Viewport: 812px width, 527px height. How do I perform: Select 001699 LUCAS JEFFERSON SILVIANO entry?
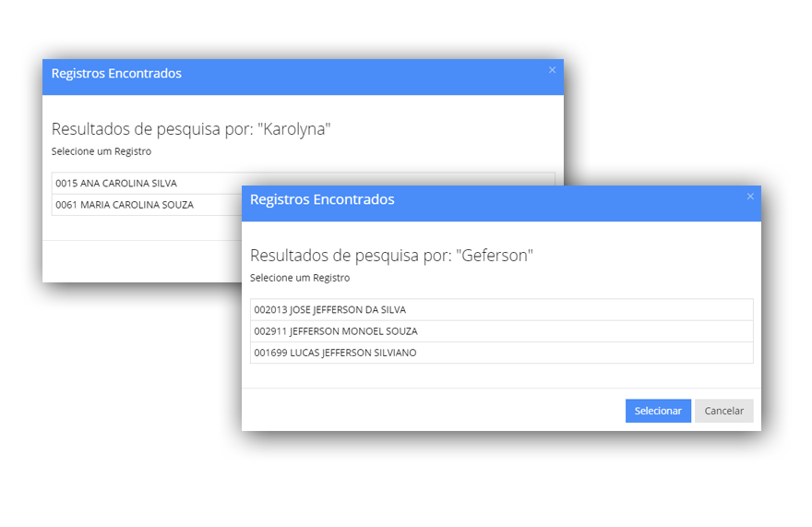tap(501, 353)
